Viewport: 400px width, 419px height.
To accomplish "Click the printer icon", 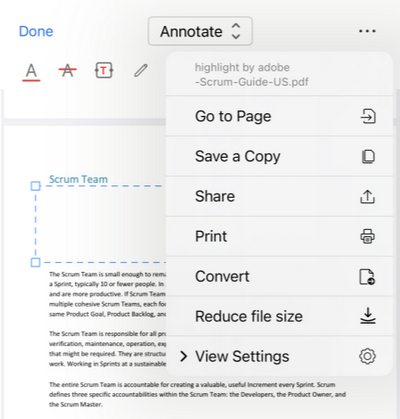I will click(x=368, y=236).
